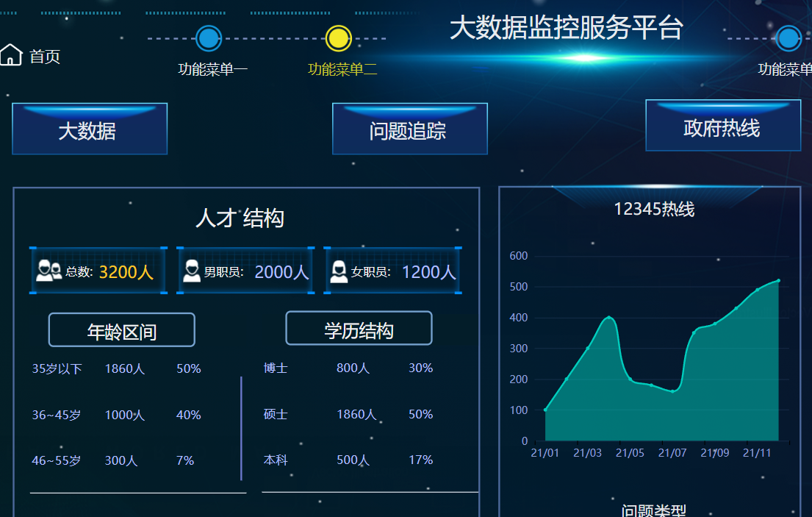The image size is (812, 517).
Task: Open the 首页 home link
Action: point(45,57)
